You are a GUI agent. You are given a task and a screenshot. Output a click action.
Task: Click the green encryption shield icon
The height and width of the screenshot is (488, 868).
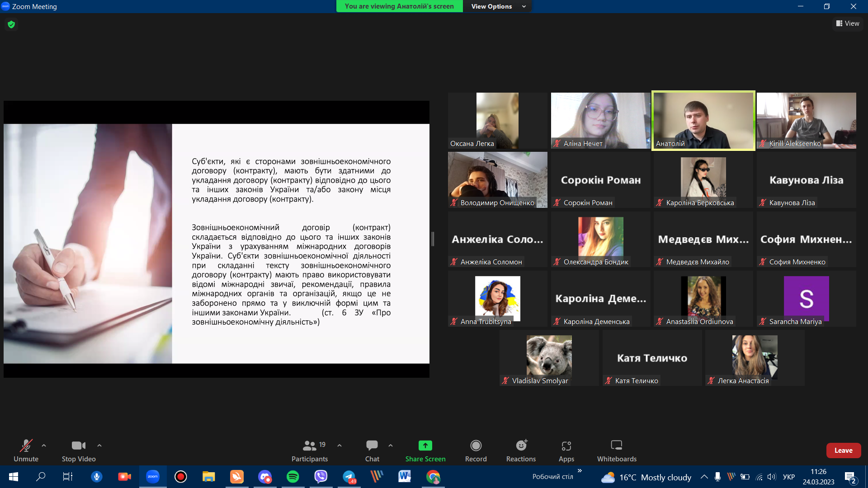coord(11,24)
